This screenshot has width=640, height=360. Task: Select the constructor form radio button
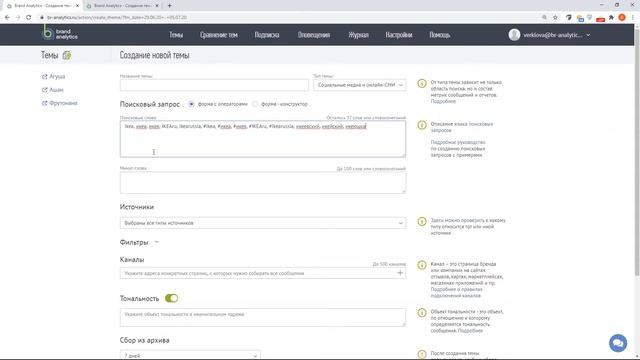(x=255, y=104)
